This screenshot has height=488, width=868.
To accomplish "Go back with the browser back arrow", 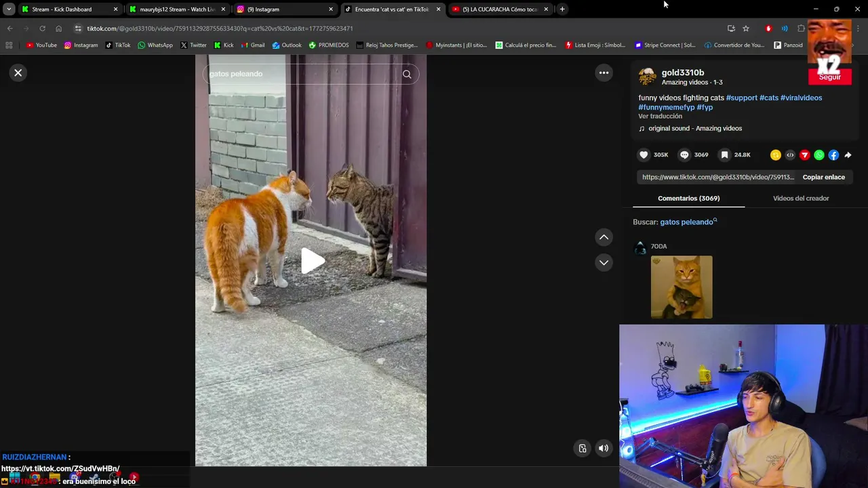I will (x=9, y=28).
